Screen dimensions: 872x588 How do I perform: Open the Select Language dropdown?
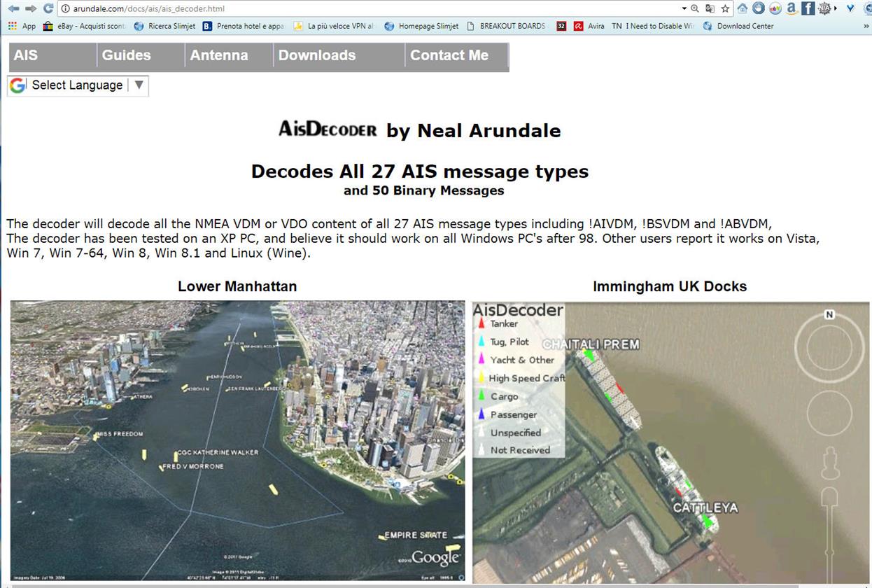point(78,85)
